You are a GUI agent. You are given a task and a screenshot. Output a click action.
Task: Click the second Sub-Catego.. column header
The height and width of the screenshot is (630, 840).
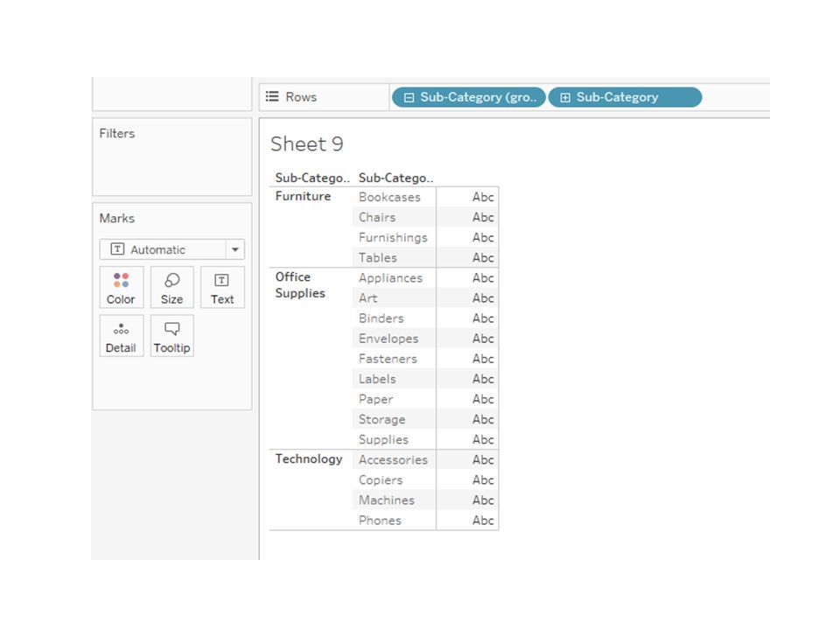395,178
